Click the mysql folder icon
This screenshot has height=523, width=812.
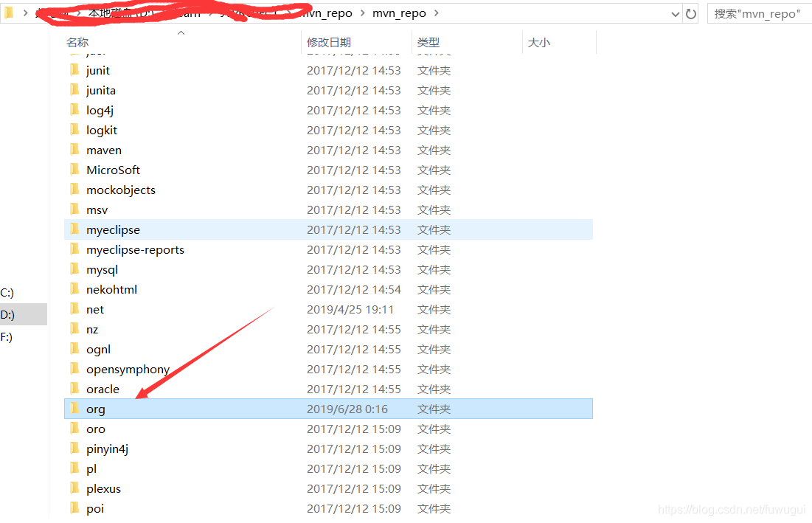[x=74, y=269]
